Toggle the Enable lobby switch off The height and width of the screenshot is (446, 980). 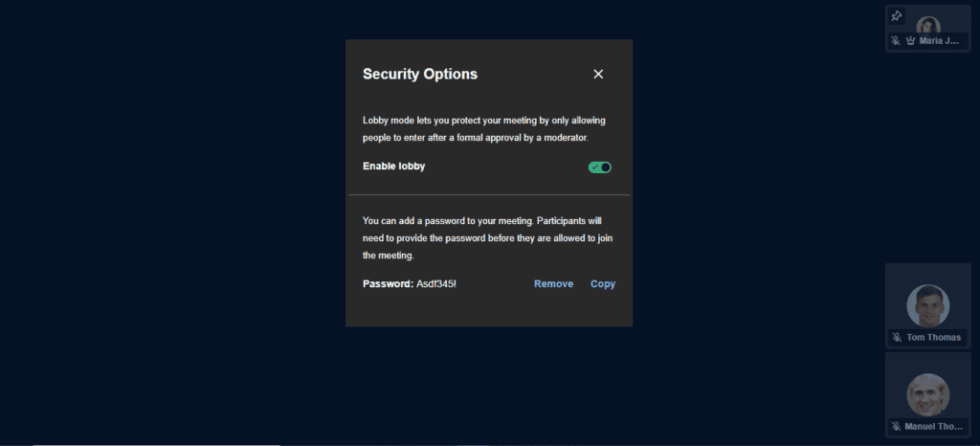click(x=599, y=167)
